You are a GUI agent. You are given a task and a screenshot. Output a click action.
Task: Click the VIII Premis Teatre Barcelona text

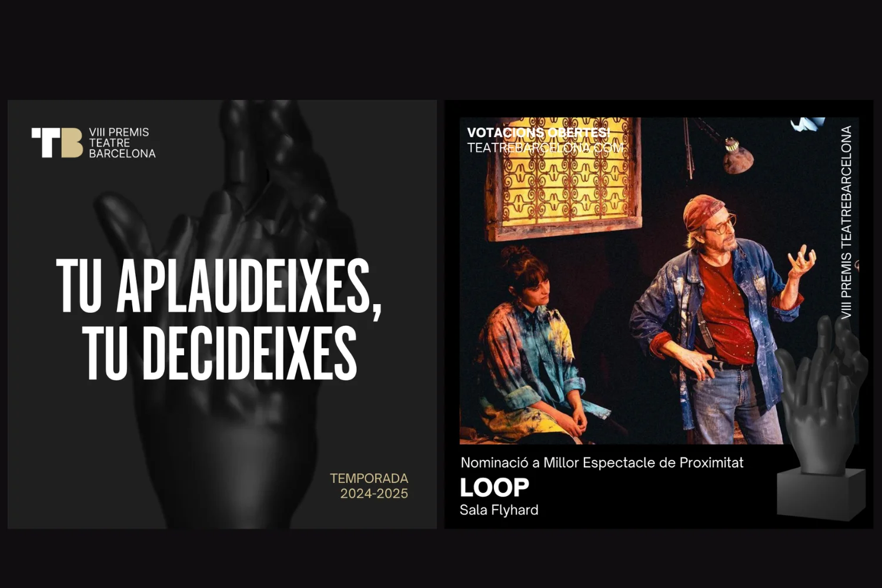tap(122, 143)
